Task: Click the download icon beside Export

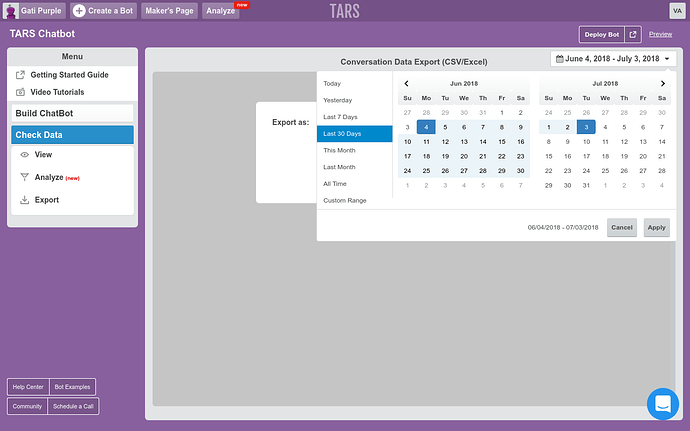Action: tap(25, 200)
